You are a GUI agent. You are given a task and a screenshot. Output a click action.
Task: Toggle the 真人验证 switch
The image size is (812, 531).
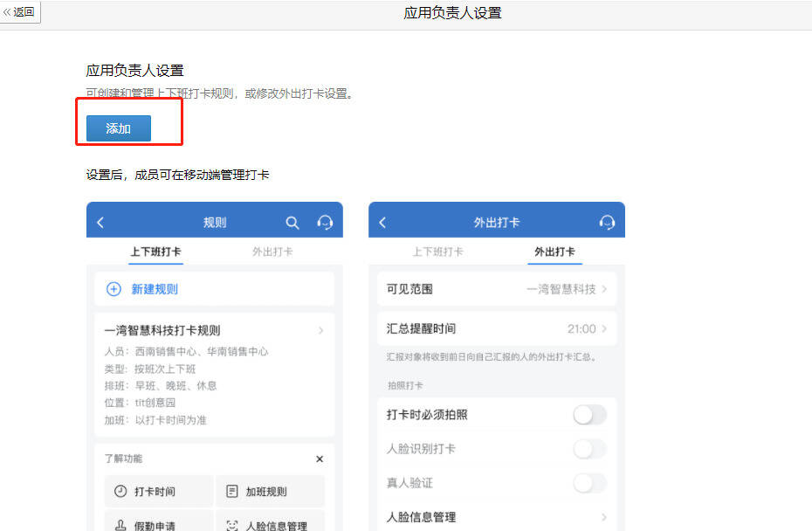coord(590,483)
